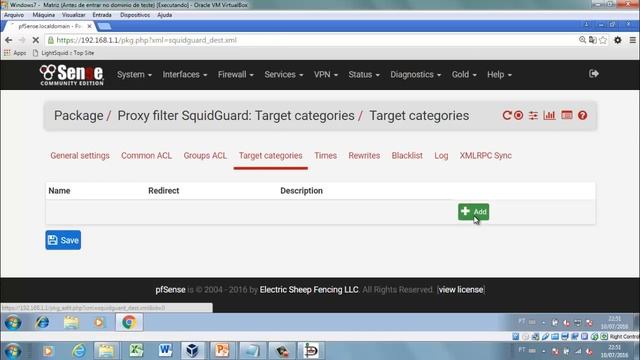This screenshot has height=360, width=640.
Task: Open the LightSquid Top Site bookmark
Action: click(x=63, y=53)
